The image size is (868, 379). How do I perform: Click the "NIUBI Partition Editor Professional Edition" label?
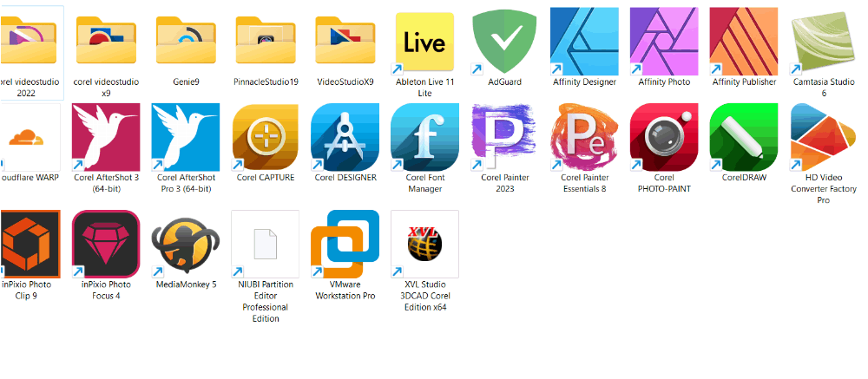[x=265, y=302]
